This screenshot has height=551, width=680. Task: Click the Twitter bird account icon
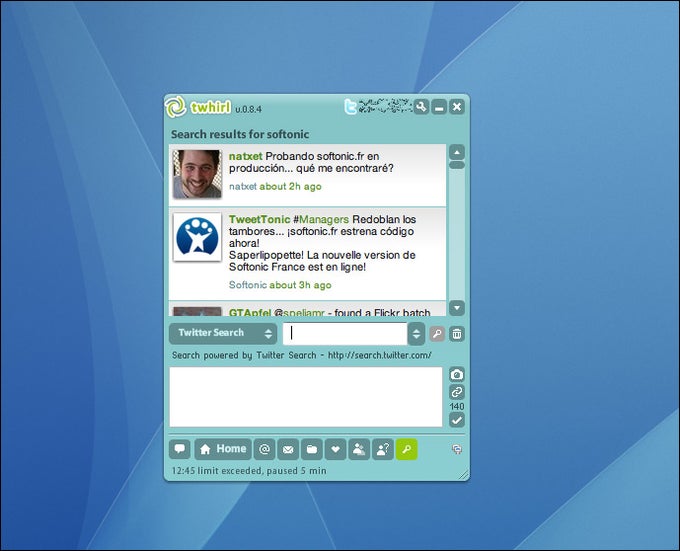(x=350, y=107)
